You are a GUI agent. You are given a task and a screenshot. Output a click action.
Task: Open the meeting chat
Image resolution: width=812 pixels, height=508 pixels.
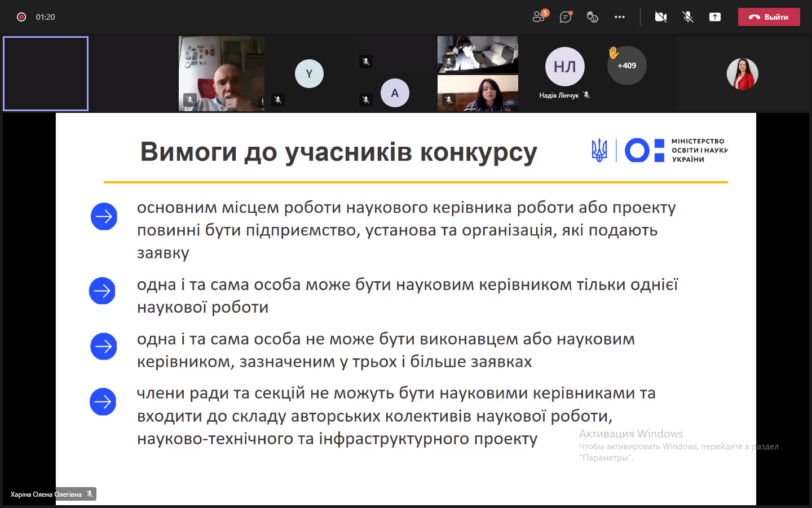pyautogui.click(x=566, y=17)
